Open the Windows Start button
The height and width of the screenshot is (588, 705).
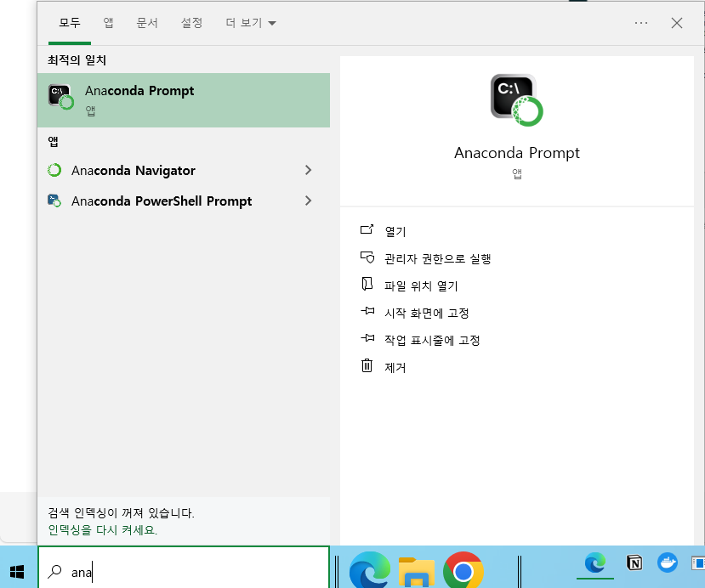[x=17, y=571]
